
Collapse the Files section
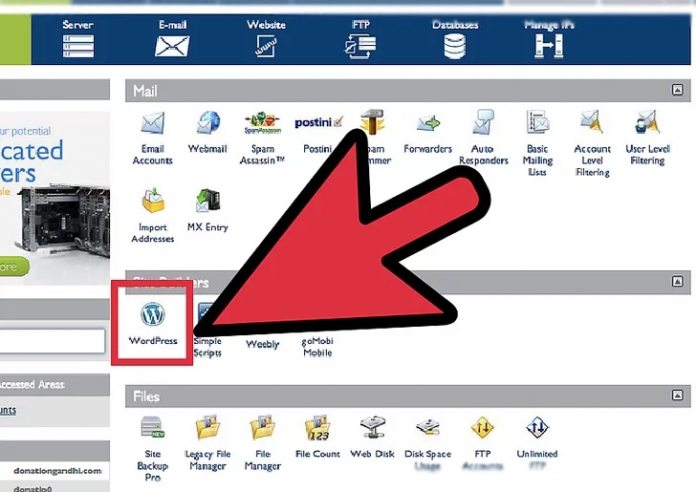[x=678, y=397]
